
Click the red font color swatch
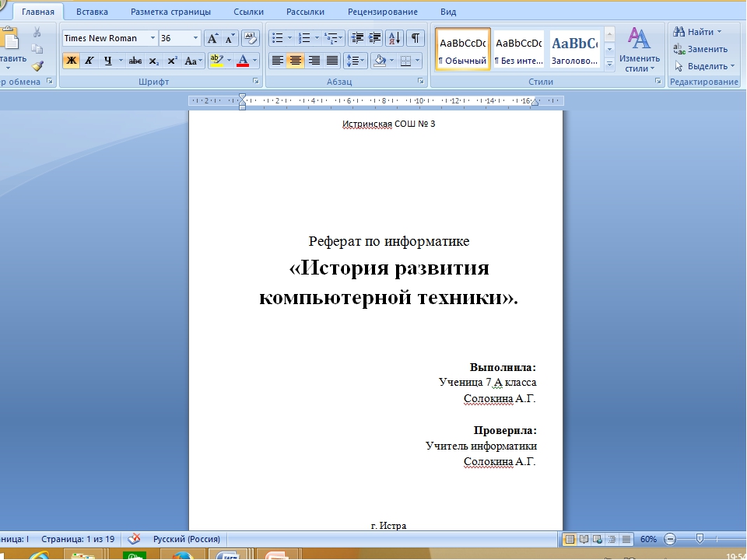tap(243, 61)
